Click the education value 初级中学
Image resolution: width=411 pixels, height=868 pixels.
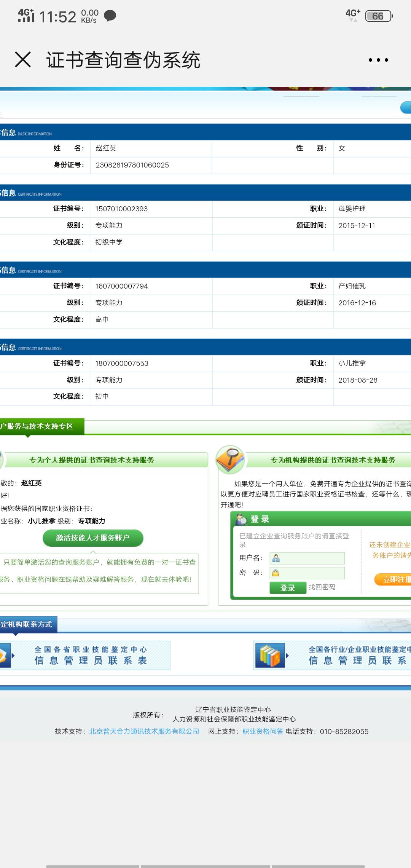click(x=109, y=242)
